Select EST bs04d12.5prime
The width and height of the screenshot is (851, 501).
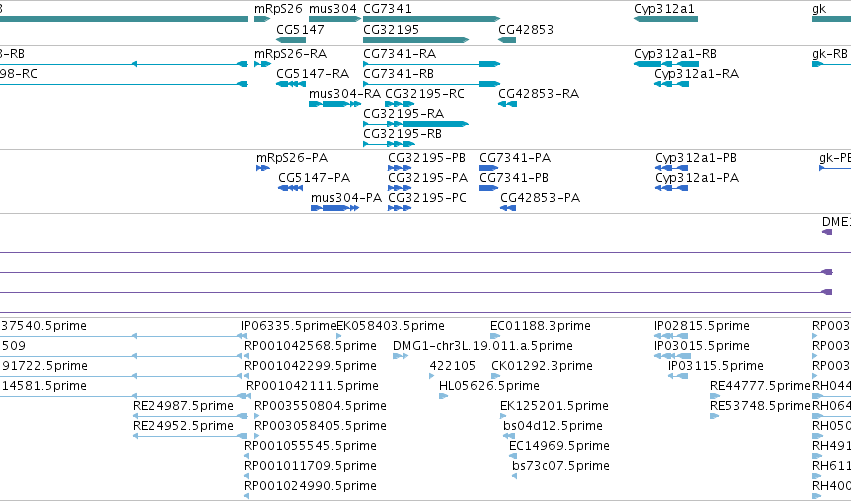pyautogui.click(x=552, y=427)
